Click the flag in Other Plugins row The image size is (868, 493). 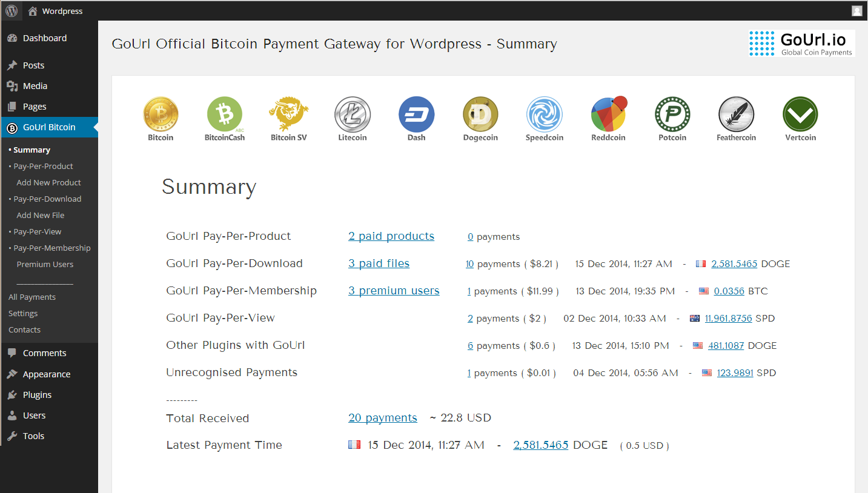[698, 346]
